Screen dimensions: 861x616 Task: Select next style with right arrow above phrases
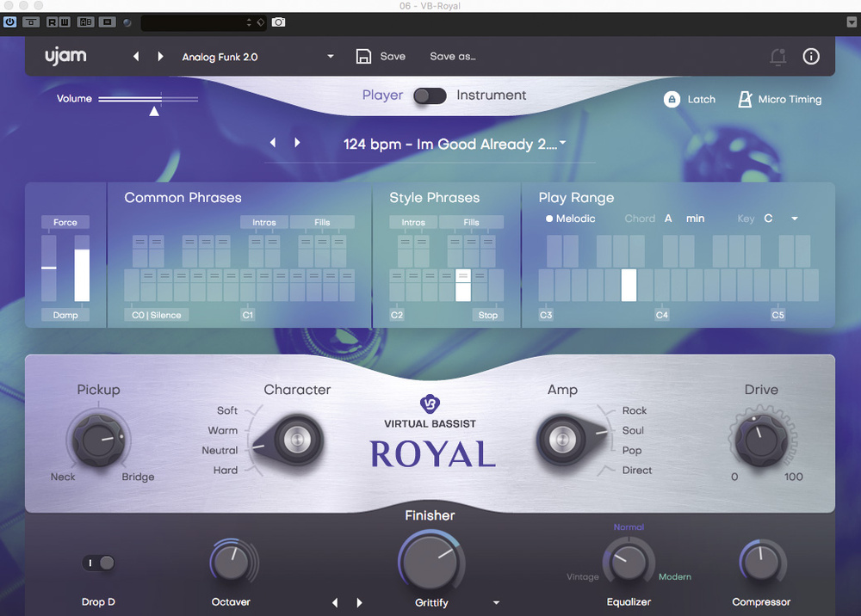pos(297,143)
